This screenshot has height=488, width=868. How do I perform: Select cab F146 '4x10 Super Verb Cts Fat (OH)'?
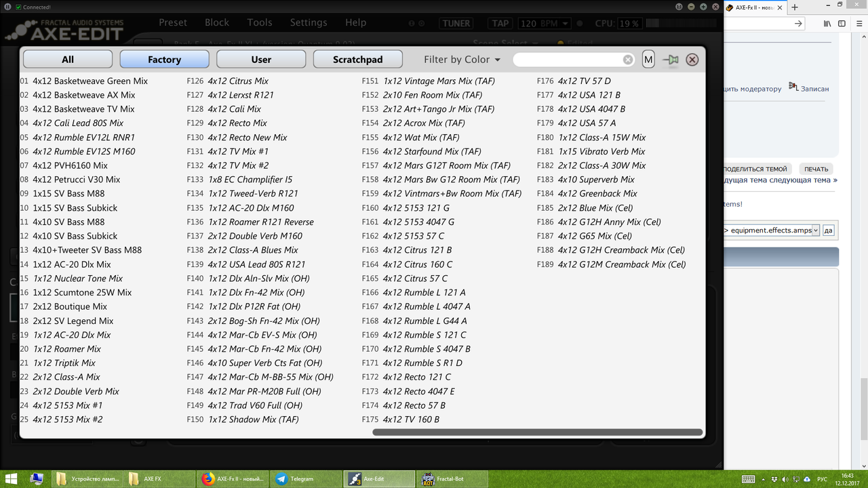click(265, 363)
